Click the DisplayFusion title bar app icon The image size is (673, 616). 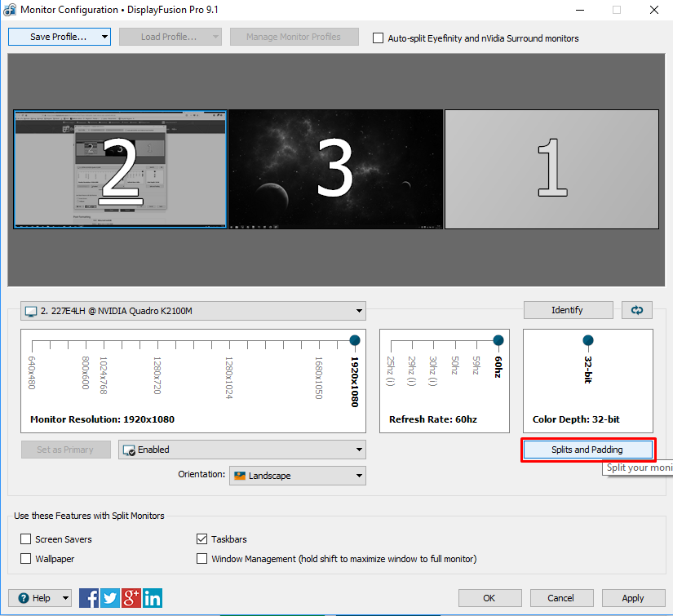[10, 10]
